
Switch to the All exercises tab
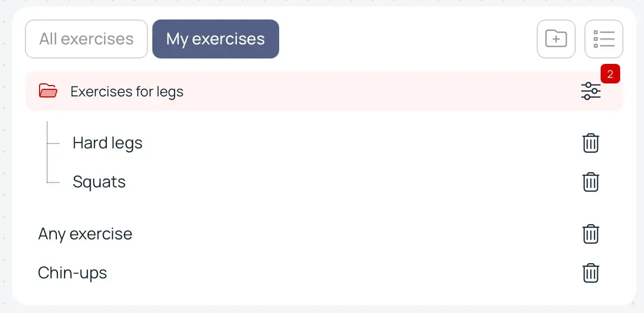coord(86,38)
